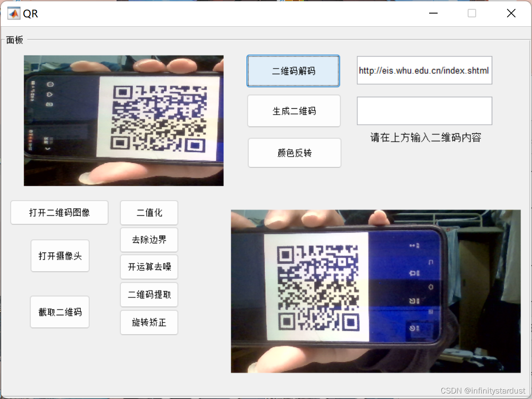Correct rotation with the 旋转矫正 button
This screenshot has height=399, width=532.
pos(149,322)
